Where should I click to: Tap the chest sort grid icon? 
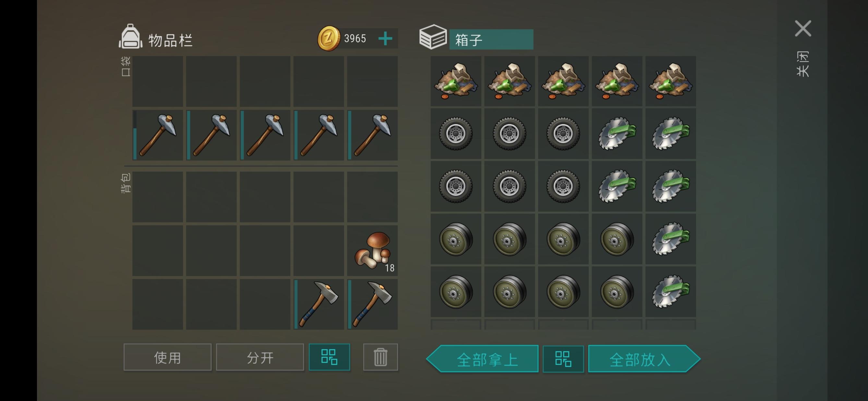click(563, 359)
